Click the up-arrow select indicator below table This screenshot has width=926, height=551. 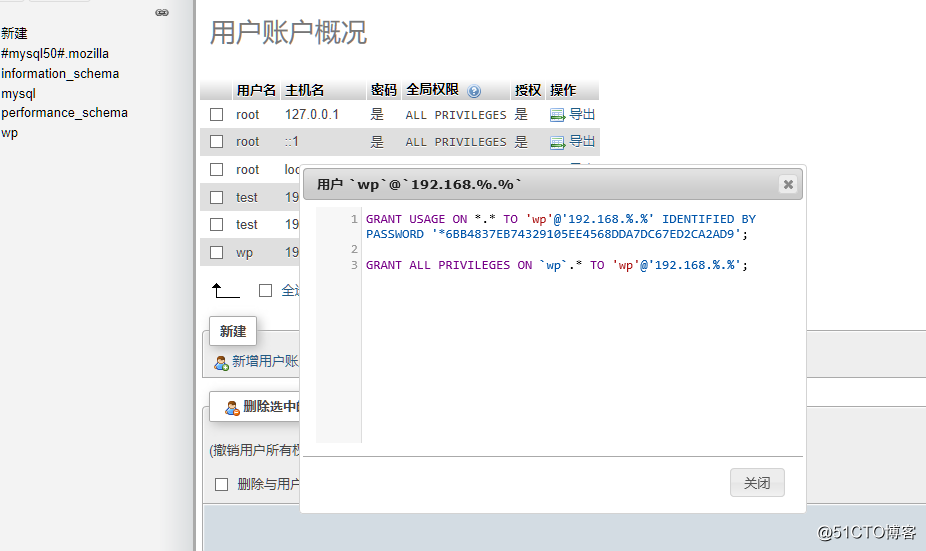pos(225,290)
